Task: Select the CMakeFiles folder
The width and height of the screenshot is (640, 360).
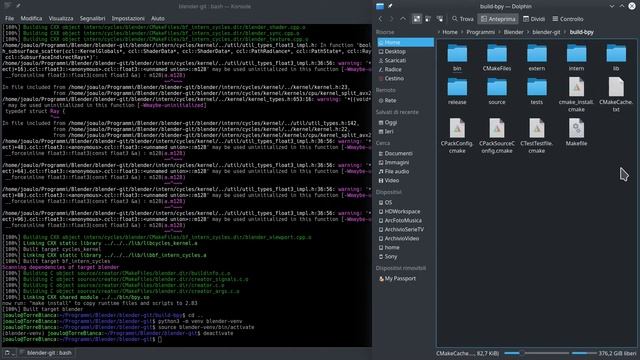Action: 497,58
